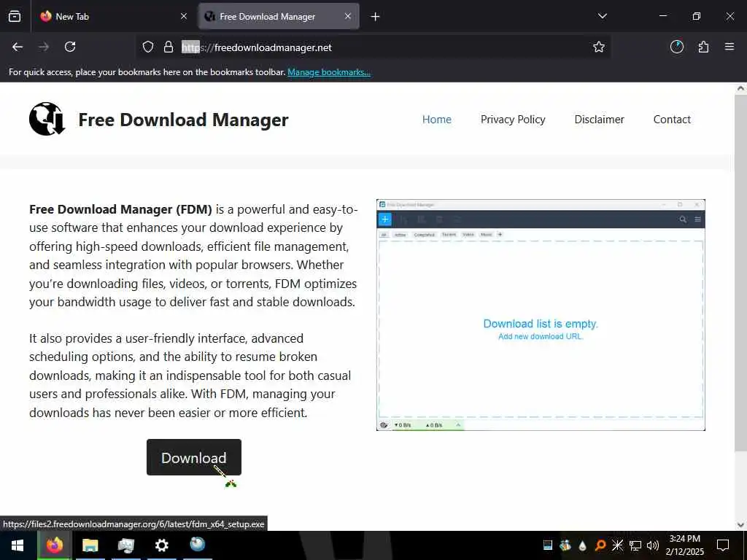Click the FDM application screenshot image
The height and width of the screenshot is (560, 747).
(x=541, y=315)
